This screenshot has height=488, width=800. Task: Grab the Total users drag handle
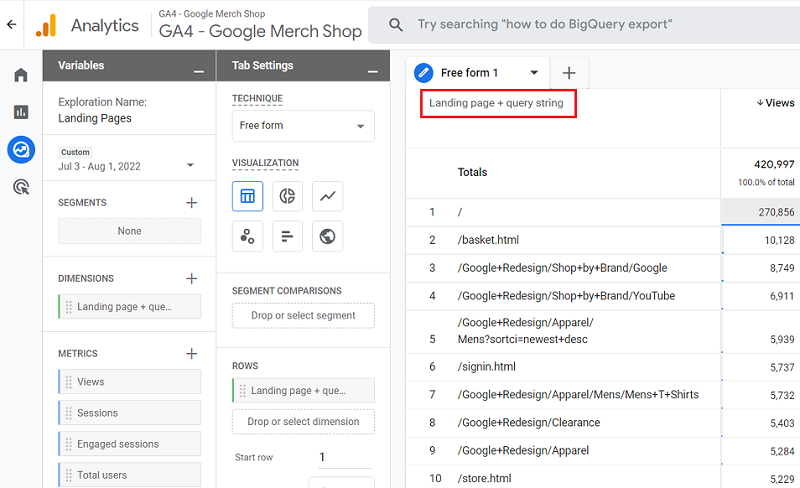coord(68,475)
